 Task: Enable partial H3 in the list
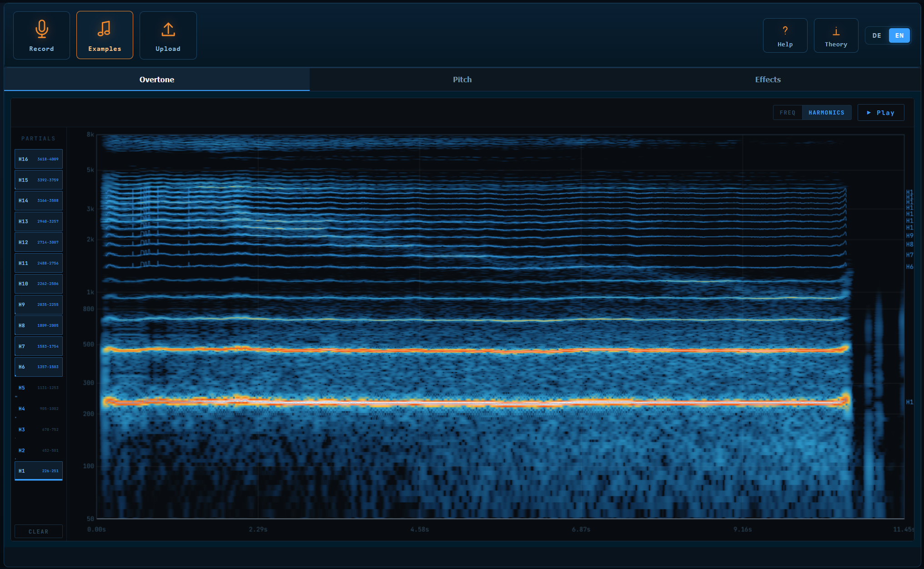(x=39, y=429)
